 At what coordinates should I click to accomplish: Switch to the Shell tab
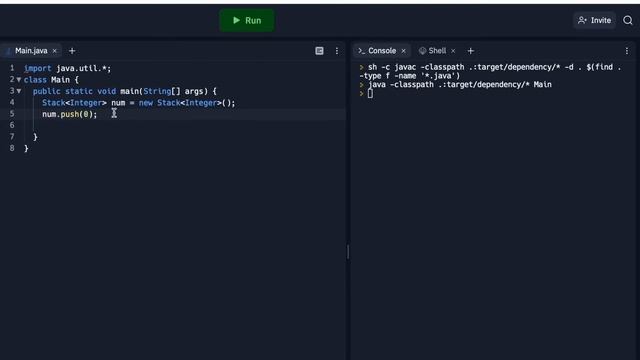tap(433, 51)
